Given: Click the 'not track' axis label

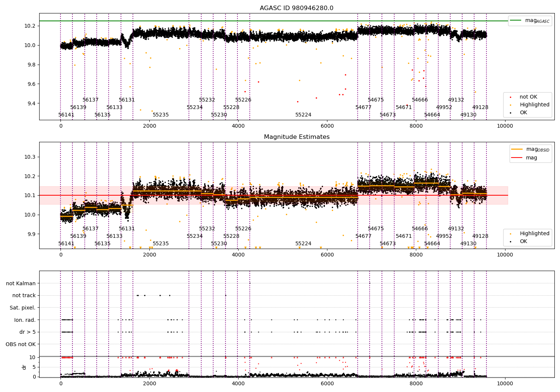Looking at the screenshot, I should click(x=24, y=296).
